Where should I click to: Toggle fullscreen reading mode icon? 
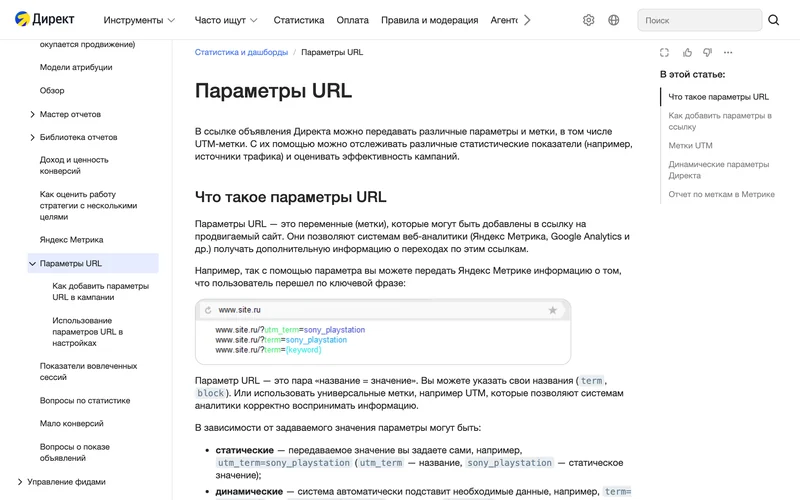click(x=664, y=53)
